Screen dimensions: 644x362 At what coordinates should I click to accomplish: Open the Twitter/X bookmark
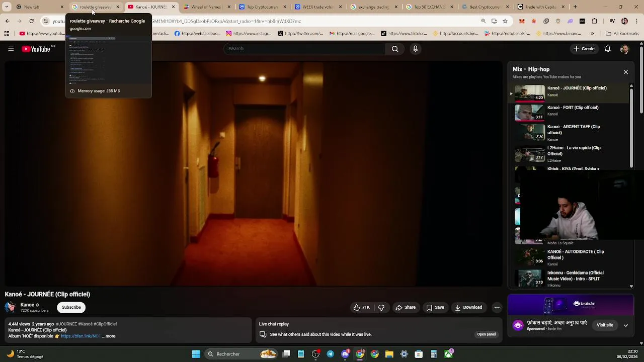[300, 34]
